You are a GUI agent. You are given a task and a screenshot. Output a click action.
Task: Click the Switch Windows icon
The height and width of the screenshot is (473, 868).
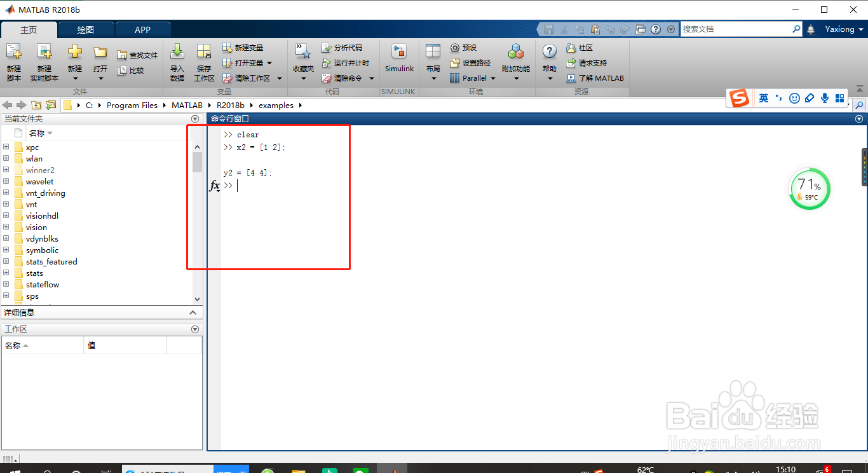coord(641,29)
